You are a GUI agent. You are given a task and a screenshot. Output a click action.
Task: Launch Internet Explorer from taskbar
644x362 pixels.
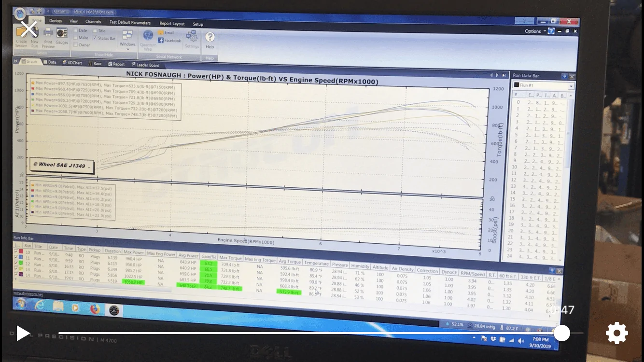[x=40, y=305]
